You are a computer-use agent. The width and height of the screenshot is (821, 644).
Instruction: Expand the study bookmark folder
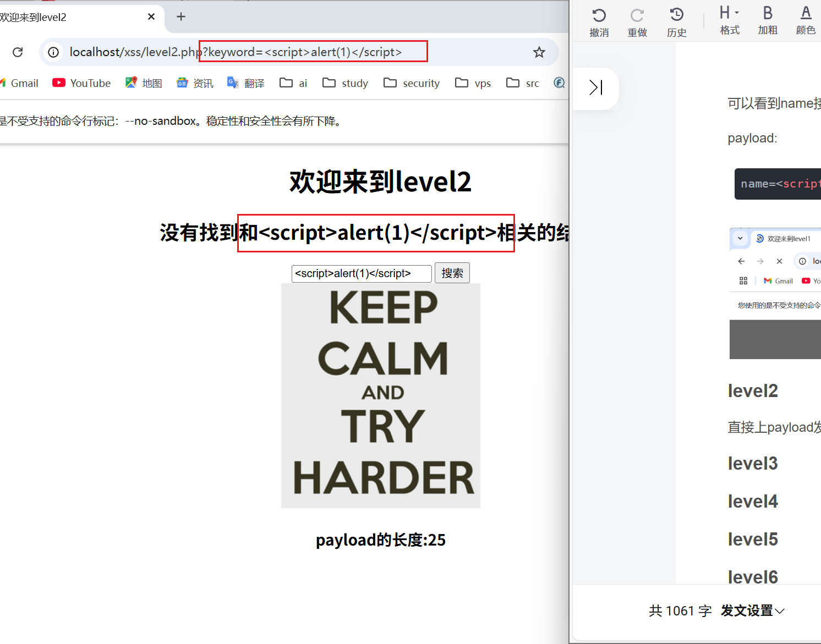(x=345, y=83)
